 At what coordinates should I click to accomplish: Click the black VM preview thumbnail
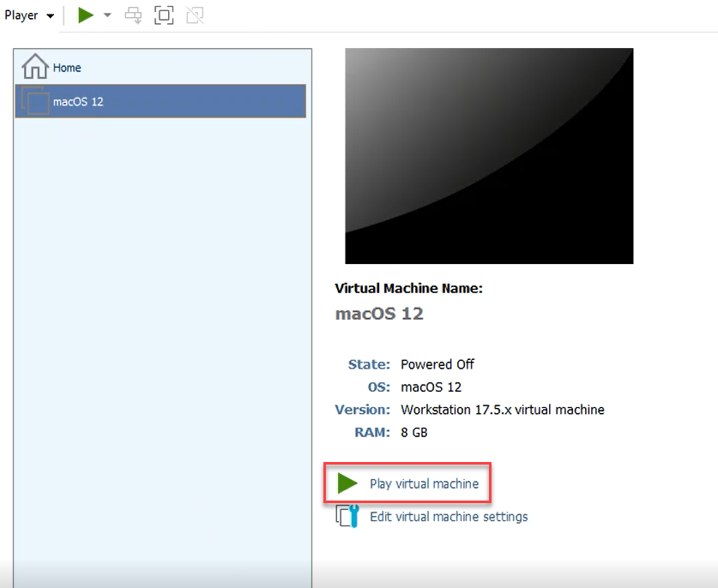click(x=488, y=155)
